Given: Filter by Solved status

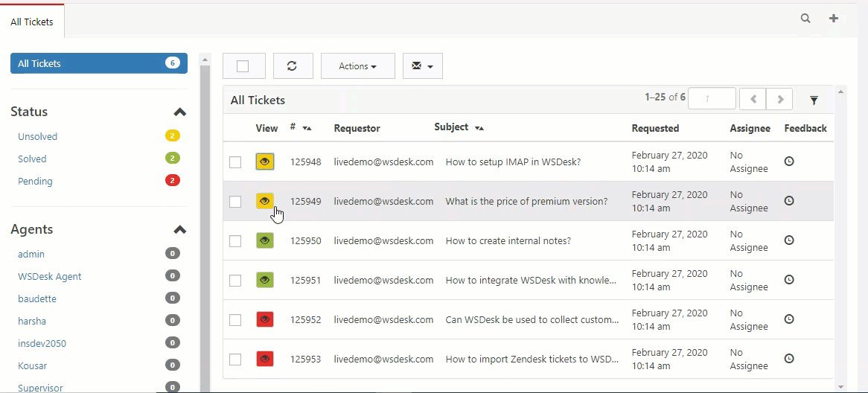Looking at the screenshot, I should click(32, 159).
